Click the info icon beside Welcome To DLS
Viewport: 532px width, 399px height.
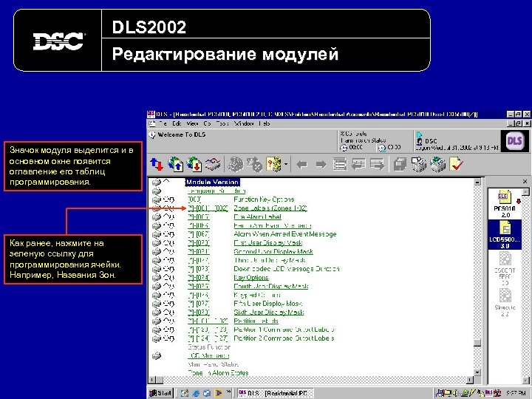click(x=152, y=135)
